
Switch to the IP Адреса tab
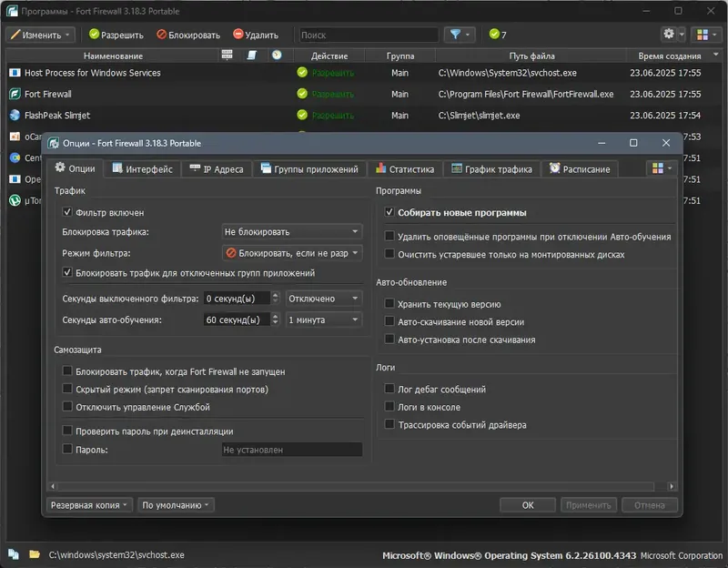(217, 169)
